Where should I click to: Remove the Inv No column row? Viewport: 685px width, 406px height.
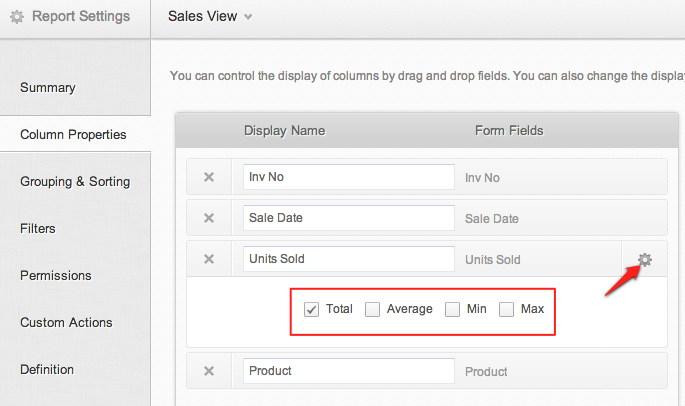click(x=209, y=177)
